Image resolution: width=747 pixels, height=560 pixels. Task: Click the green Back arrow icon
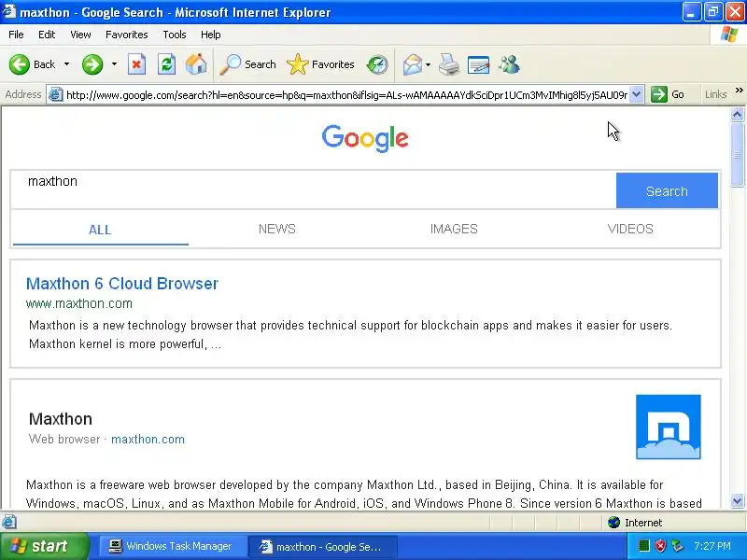[x=20, y=64]
